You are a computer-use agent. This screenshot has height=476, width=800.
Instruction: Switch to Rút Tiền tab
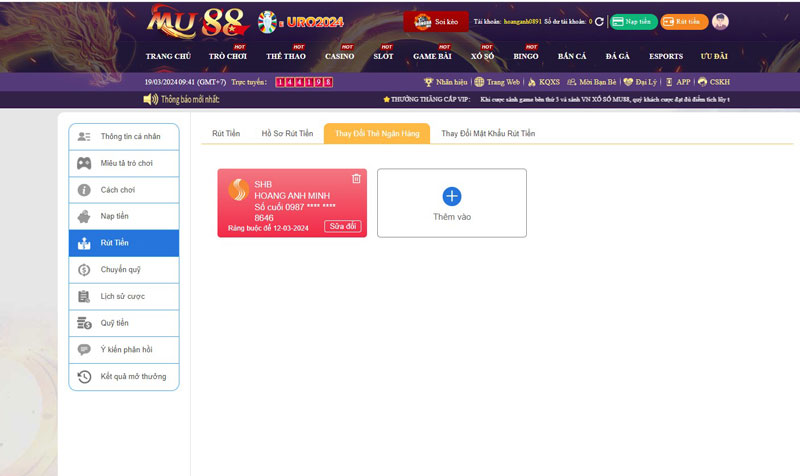(226, 133)
